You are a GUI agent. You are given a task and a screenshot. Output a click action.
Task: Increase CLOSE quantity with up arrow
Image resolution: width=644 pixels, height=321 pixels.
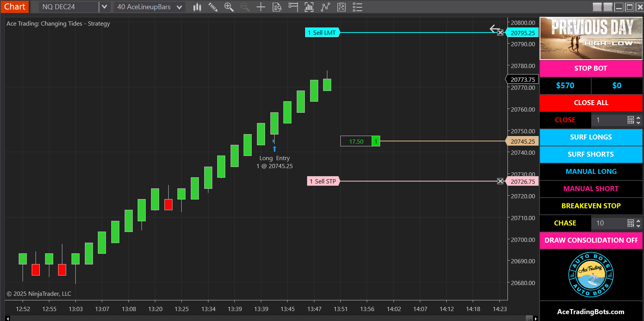pos(638,118)
